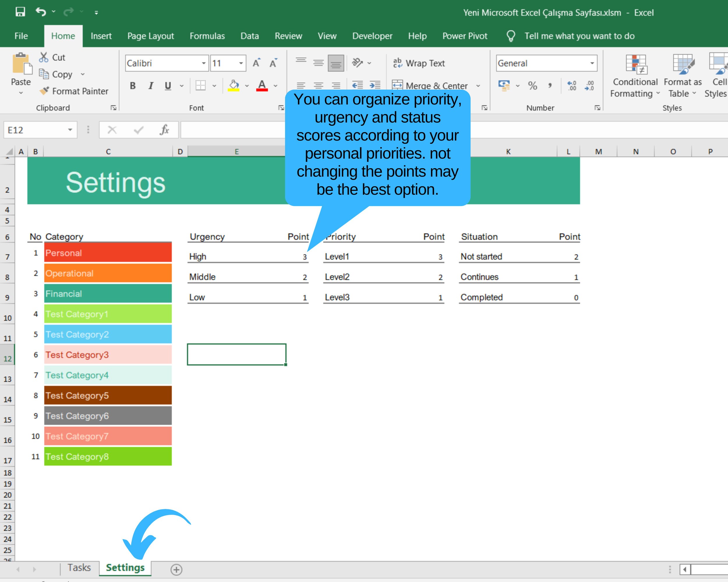Switch to the Formulas ribbon tab
This screenshot has width=728, height=582.
[x=207, y=36]
